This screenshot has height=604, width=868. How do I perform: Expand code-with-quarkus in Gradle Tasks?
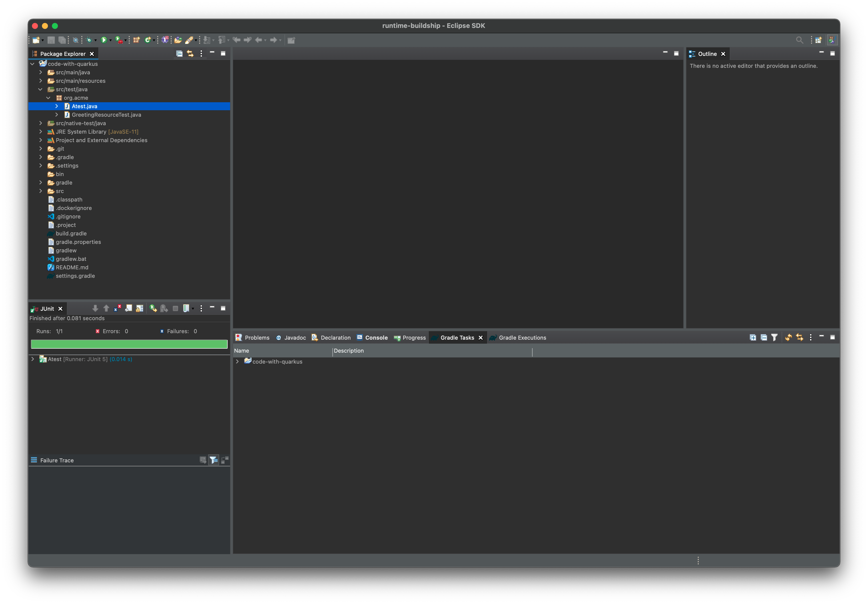click(237, 362)
